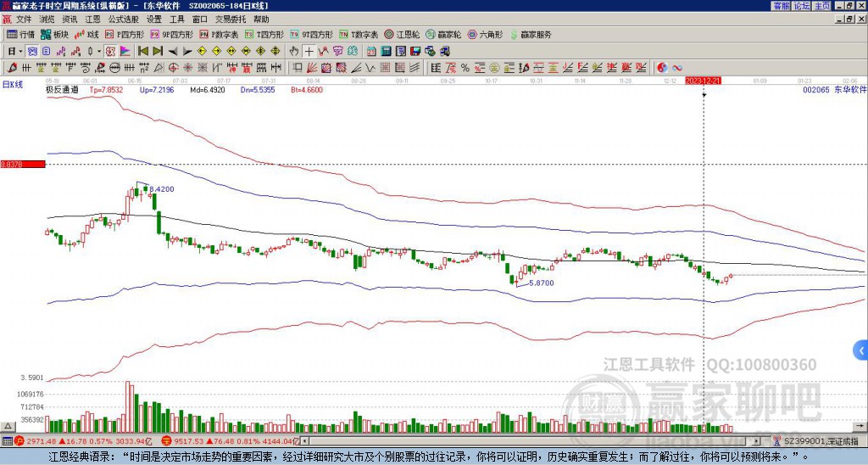Click the red 8.8378 price label

[22, 164]
